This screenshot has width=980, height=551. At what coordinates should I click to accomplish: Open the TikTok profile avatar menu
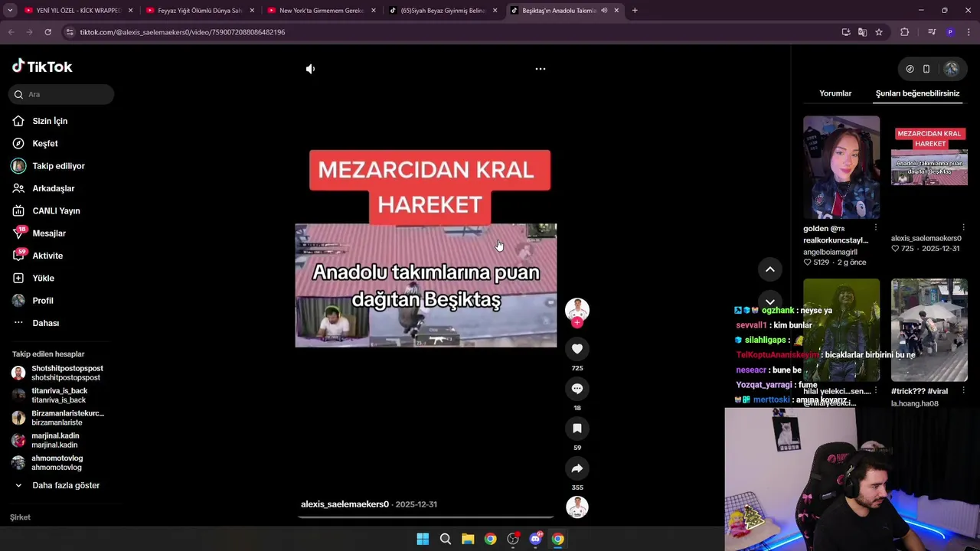(x=951, y=69)
